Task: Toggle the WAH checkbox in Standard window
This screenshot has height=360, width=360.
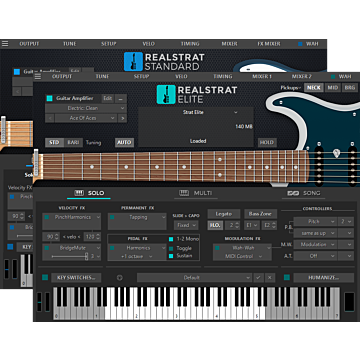Action: pyautogui.click(x=300, y=44)
